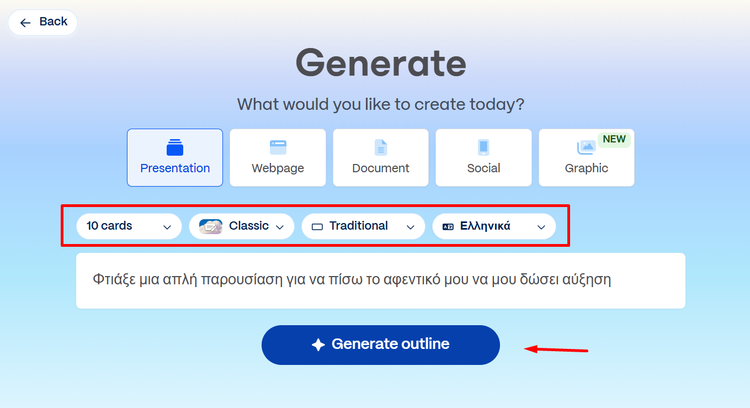Select the Presentation stack icon
Image resolution: width=750 pixels, height=408 pixels.
[175, 147]
